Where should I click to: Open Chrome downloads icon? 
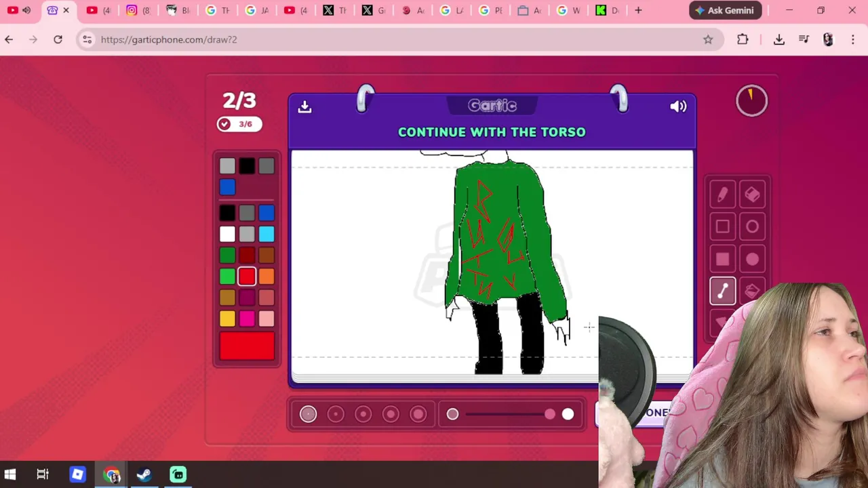[x=779, y=39]
